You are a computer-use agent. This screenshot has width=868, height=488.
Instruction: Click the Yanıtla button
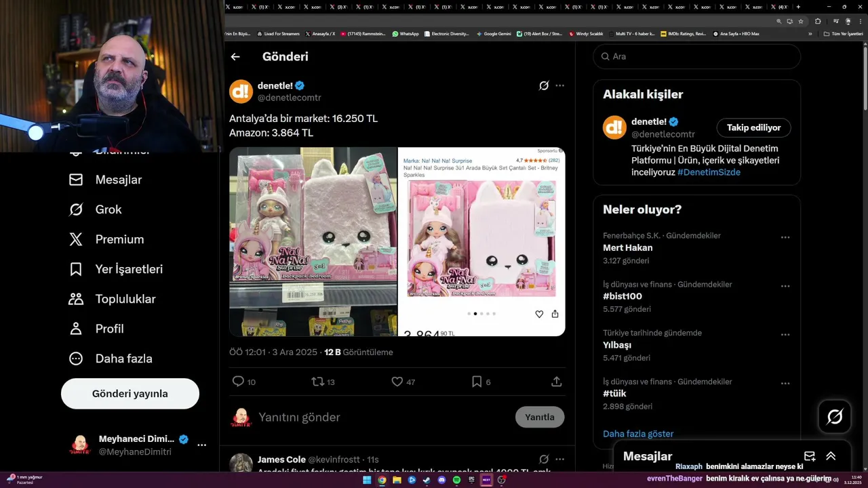click(x=540, y=417)
